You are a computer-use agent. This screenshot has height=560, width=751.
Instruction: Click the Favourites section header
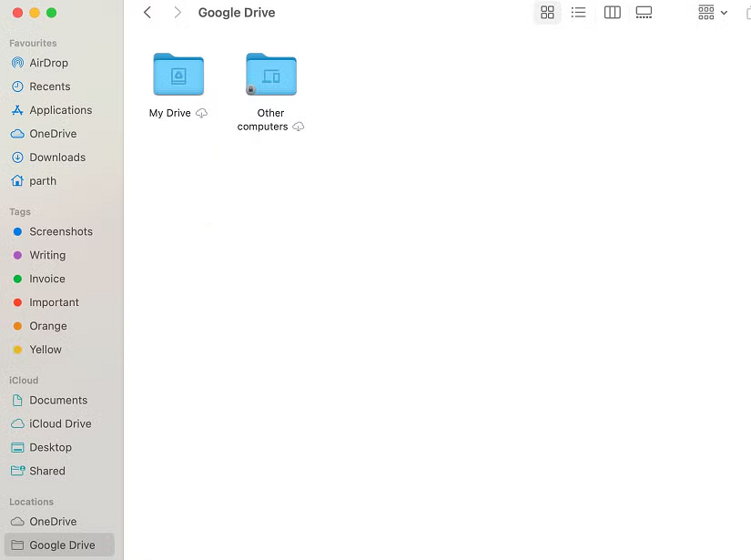[x=33, y=43]
